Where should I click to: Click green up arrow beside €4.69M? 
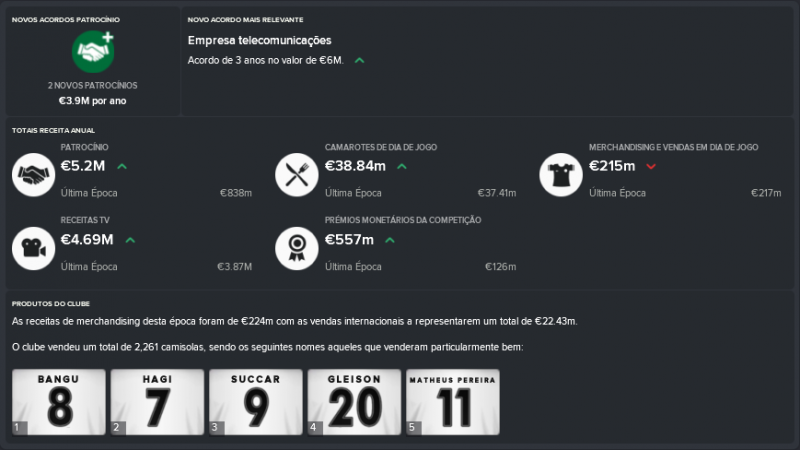coord(130,240)
